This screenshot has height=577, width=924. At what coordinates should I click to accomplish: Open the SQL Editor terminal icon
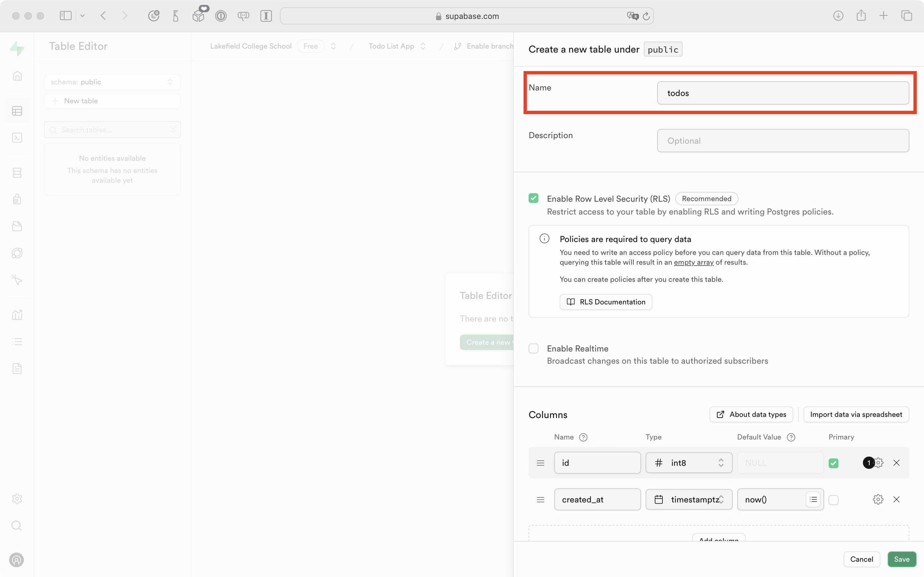(x=17, y=138)
